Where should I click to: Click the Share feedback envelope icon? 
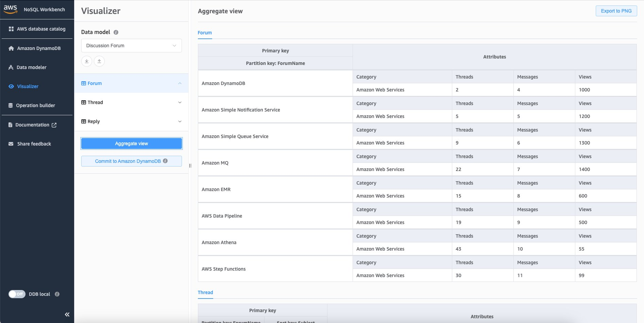11,143
